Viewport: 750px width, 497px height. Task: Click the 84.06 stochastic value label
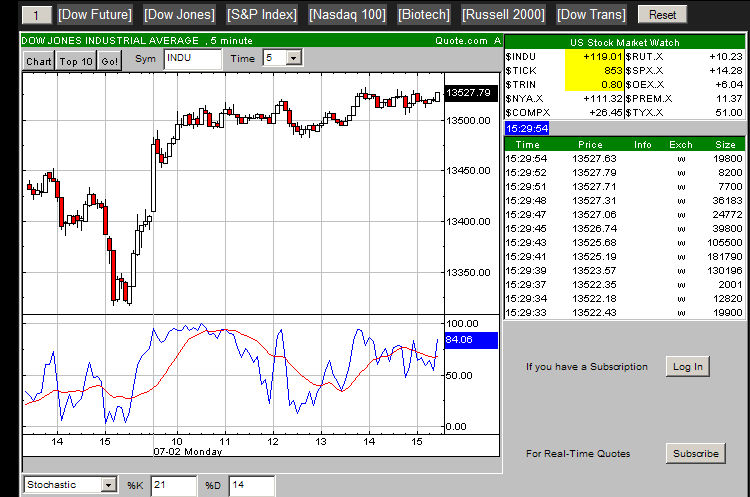pos(471,340)
